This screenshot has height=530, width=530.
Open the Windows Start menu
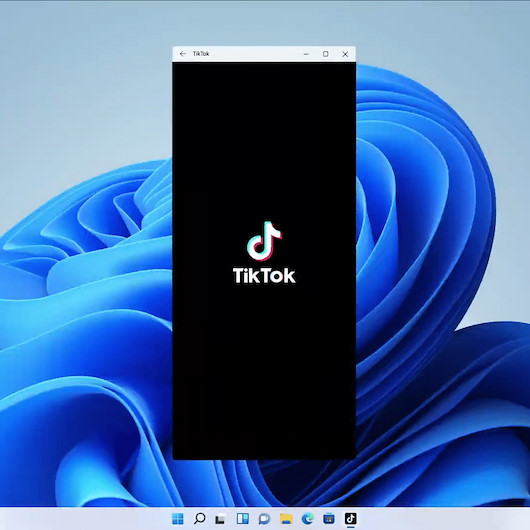pyautogui.click(x=178, y=519)
